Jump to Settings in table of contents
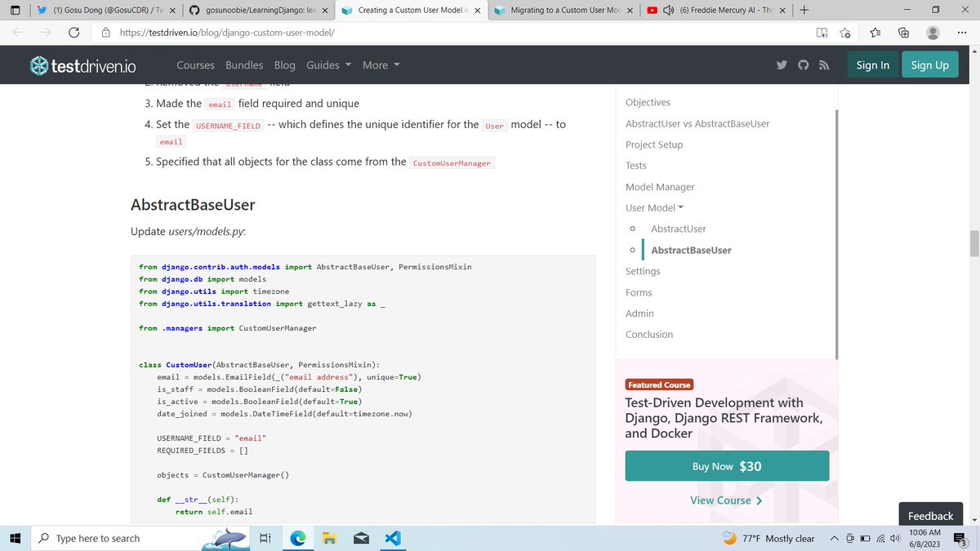 click(x=643, y=271)
